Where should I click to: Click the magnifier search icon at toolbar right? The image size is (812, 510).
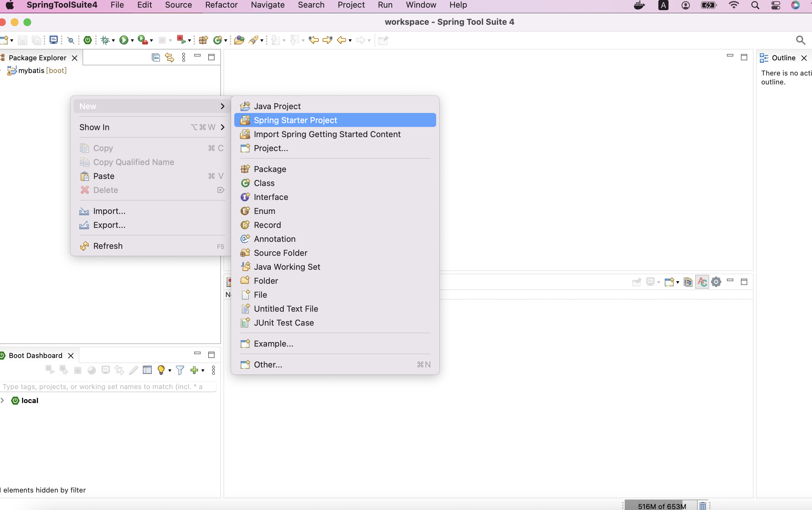801,40
